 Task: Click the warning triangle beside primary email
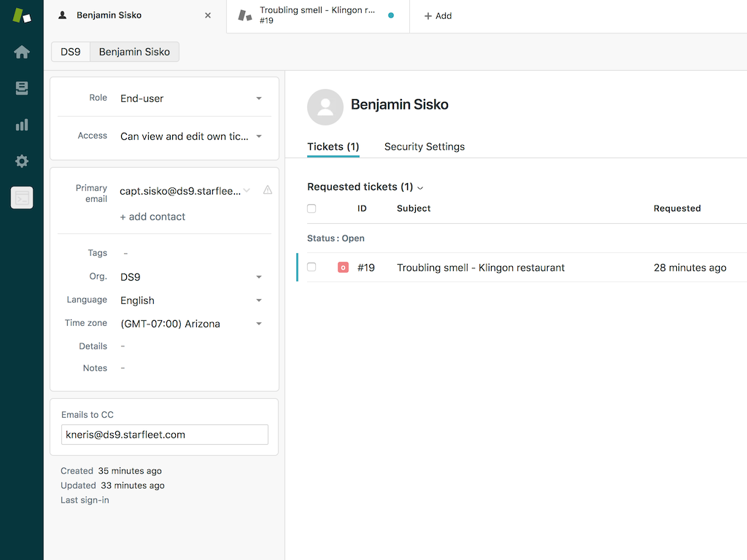click(x=267, y=190)
